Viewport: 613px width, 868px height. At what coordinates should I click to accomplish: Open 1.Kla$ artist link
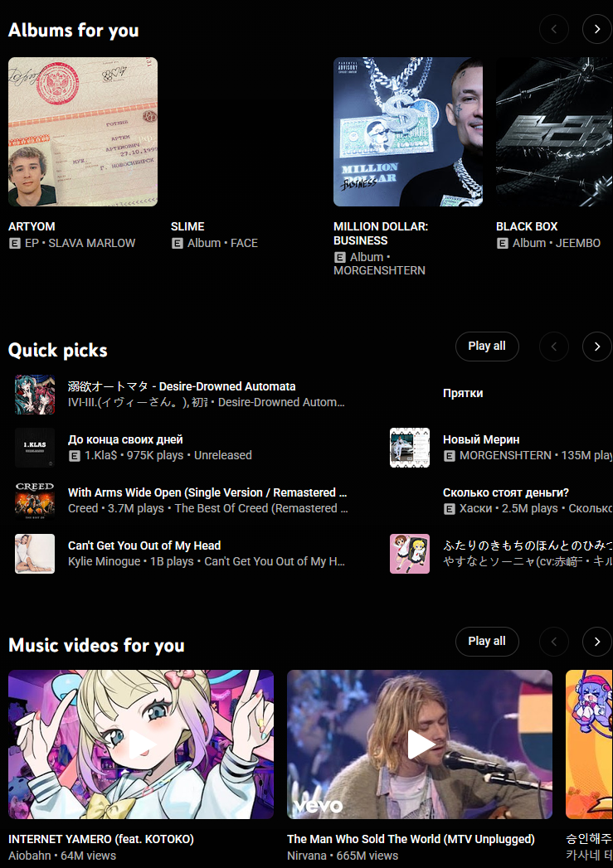point(100,455)
